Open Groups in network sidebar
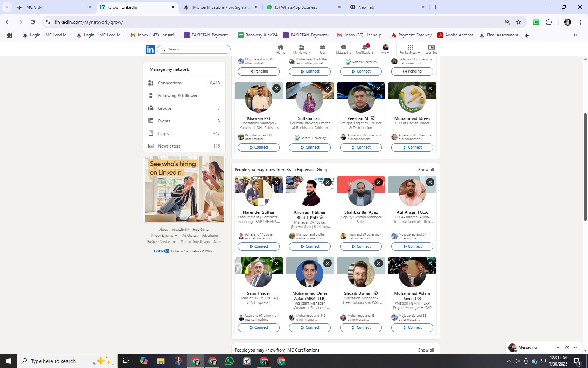 coord(184,108)
